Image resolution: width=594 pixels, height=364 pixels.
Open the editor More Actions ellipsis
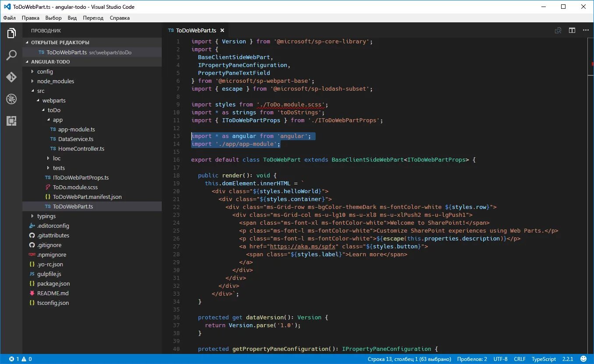click(x=586, y=30)
